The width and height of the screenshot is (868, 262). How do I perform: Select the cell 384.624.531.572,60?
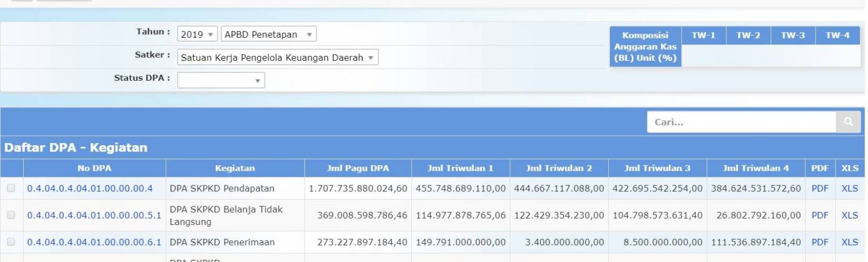click(x=756, y=188)
